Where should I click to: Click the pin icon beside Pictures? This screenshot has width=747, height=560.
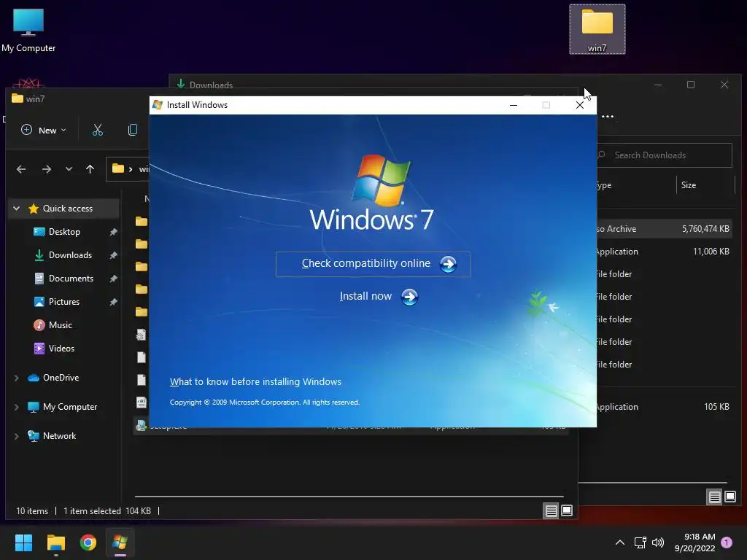(x=113, y=302)
